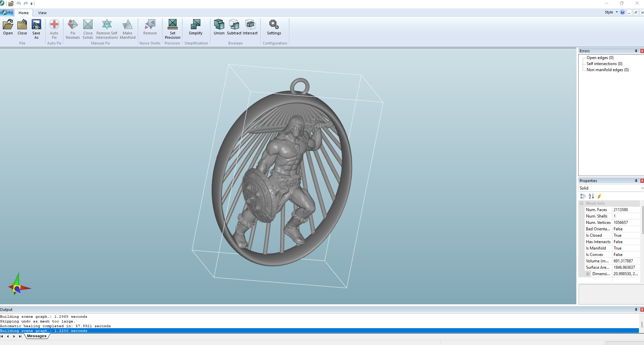Image resolution: width=644 pixels, height=345 pixels.
Task: Open the Solid object dropdown
Action: (611, 188)
